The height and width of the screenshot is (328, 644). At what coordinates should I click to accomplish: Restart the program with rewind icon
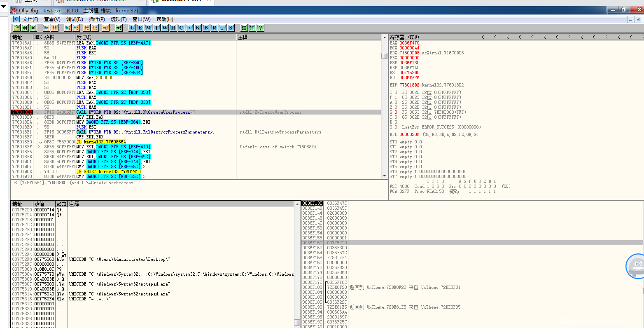pos(25,28)
